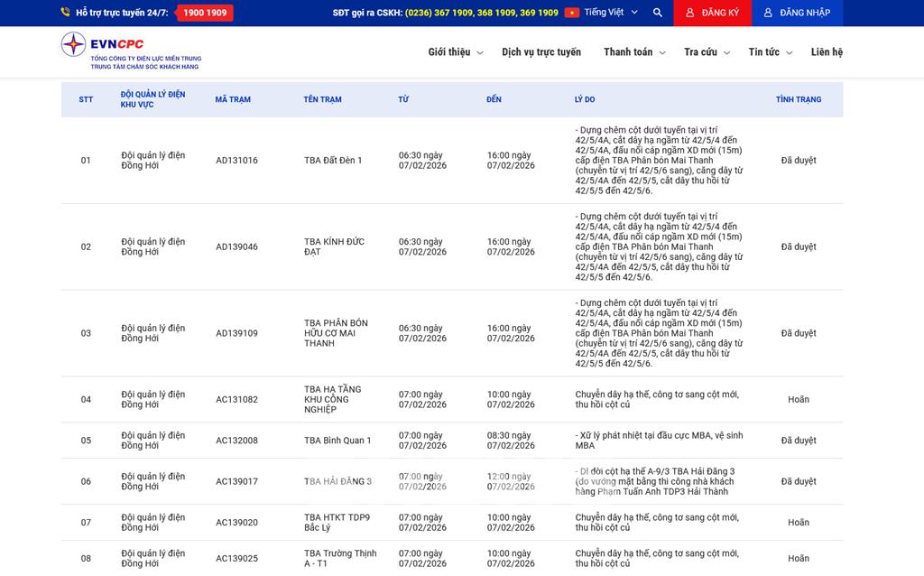Click the headset support hotline icon

pyautogui.click(x=66, y=13)
